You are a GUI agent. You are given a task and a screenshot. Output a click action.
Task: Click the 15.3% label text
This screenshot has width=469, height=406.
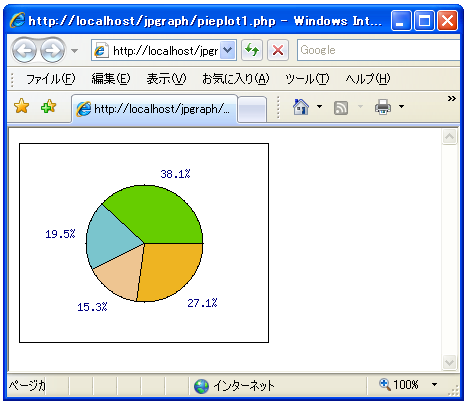click(92, 307)
